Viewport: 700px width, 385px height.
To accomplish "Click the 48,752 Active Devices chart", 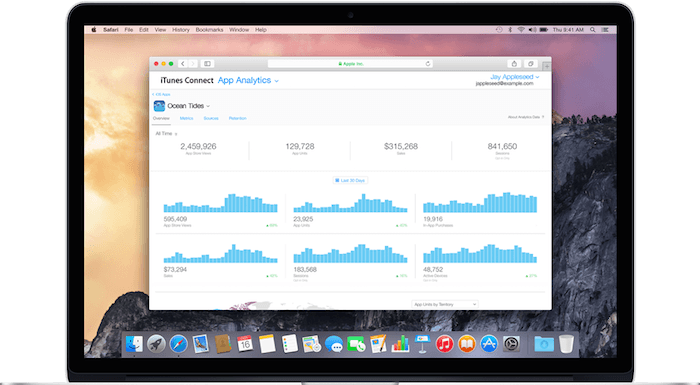I will point(480,254).
